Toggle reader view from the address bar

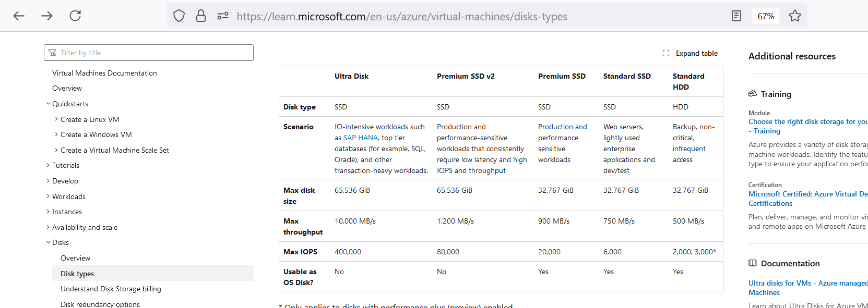click(736, 16)
